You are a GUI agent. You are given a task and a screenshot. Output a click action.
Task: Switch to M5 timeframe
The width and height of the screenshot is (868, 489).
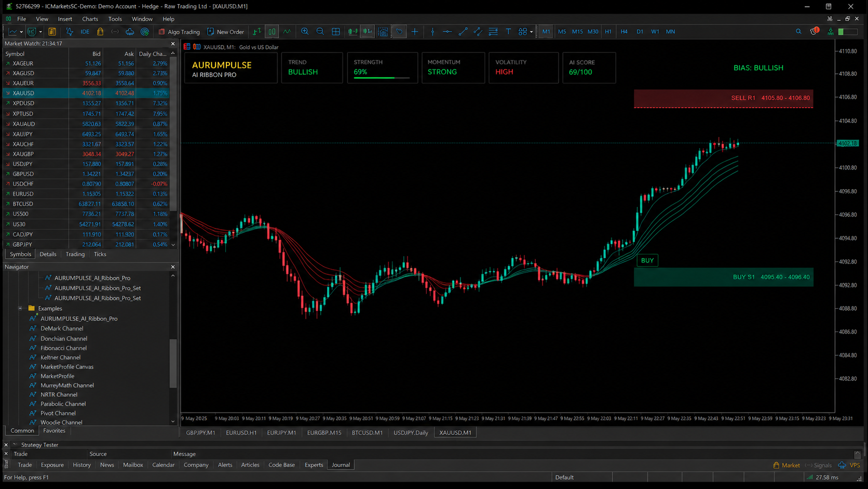[x=562, y=32]
